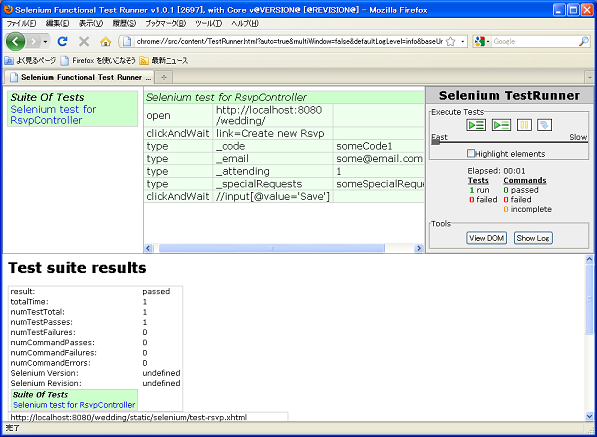The width and height of the screenshot is (597, 437).
Task: Go back with the green Back arrow
Action: [15, 41]
